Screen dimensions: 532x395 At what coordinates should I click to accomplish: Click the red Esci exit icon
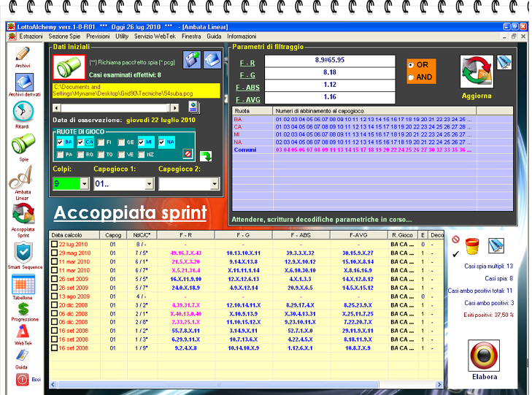[22, 379]
